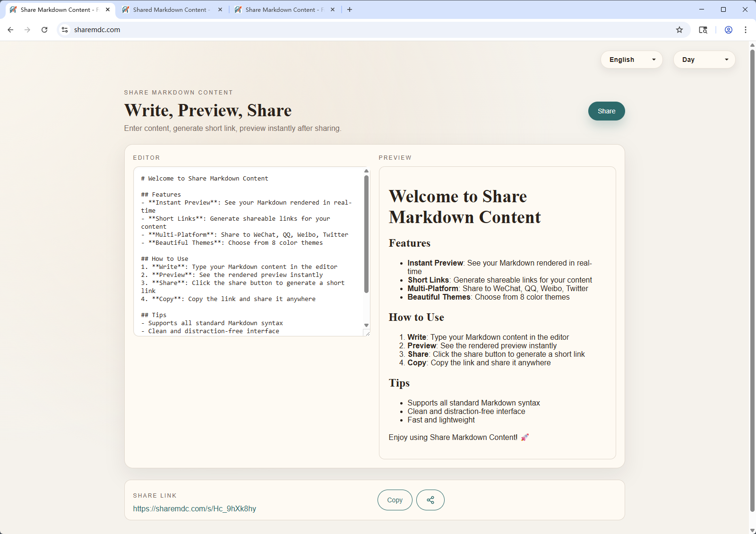
Task: Click the bookmark star in the address bar
Action: (x=679, y=29)
